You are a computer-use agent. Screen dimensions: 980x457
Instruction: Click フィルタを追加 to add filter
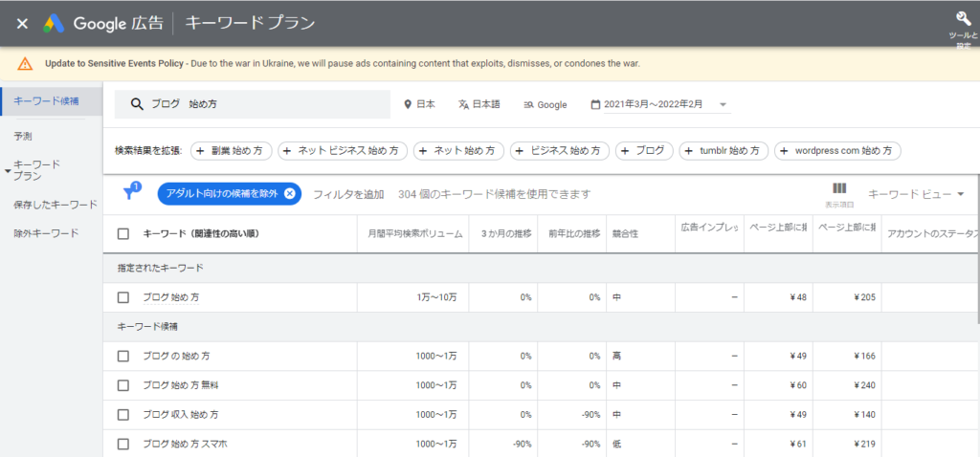point(348,194)
